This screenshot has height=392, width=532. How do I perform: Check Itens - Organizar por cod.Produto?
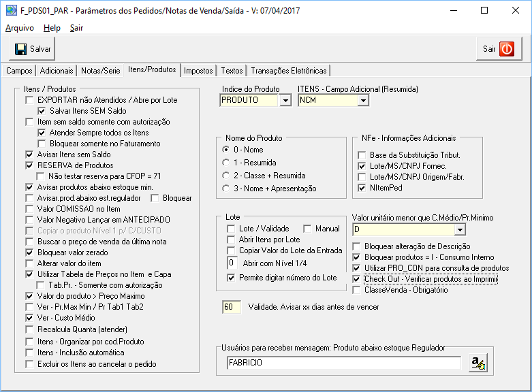pyautogui.click(x=29, y=342)
